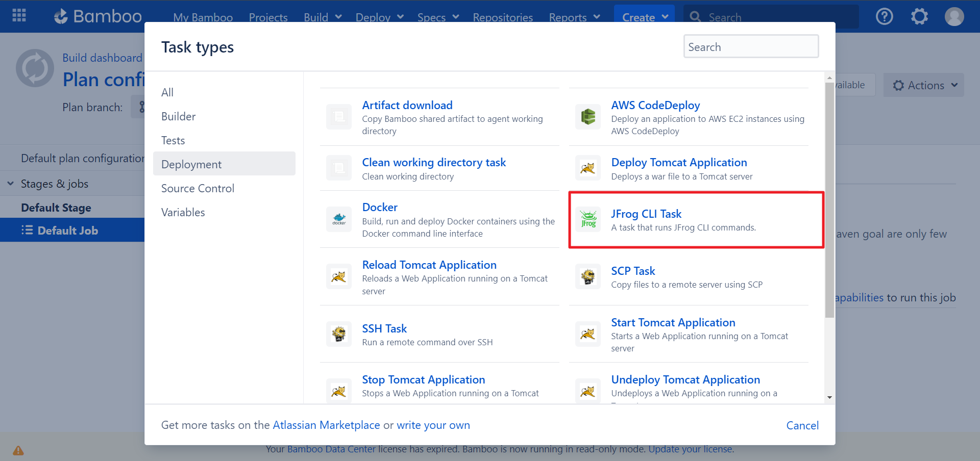The width and height of the screenshot is (980, 461).
Task: Open the user profile avatar
Action: [x=954, y=16]
